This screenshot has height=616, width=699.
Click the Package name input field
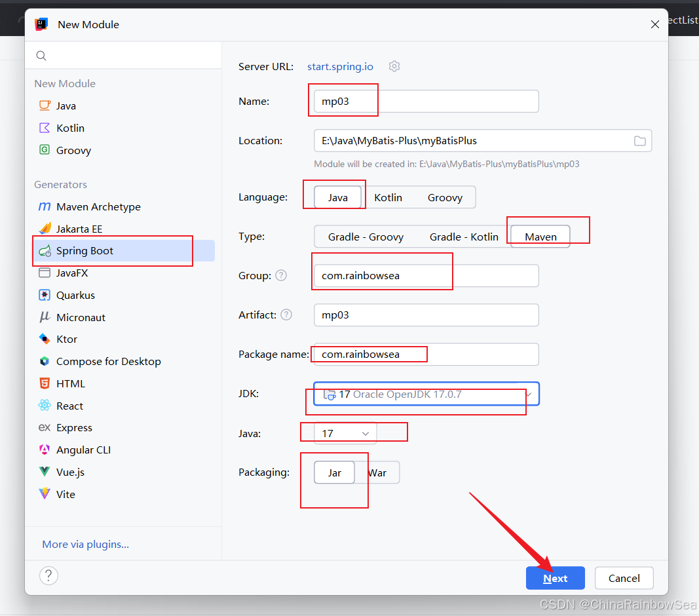[426, 354]
